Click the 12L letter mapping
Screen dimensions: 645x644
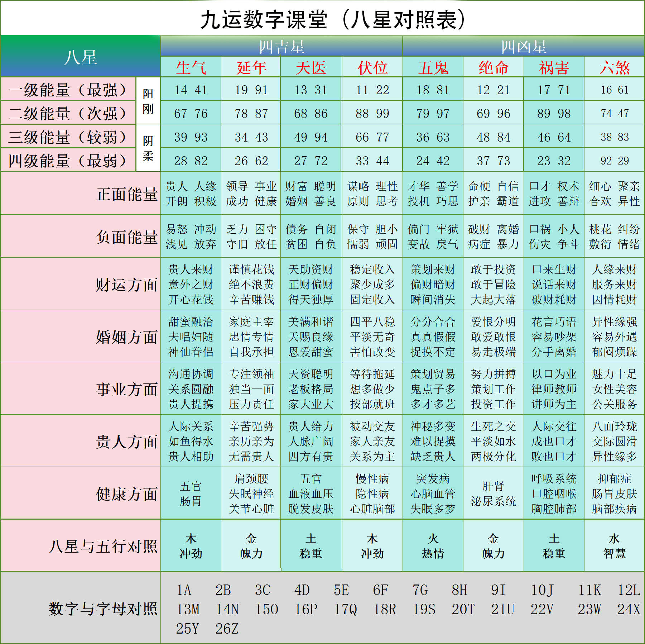click(x=629, y=590)
